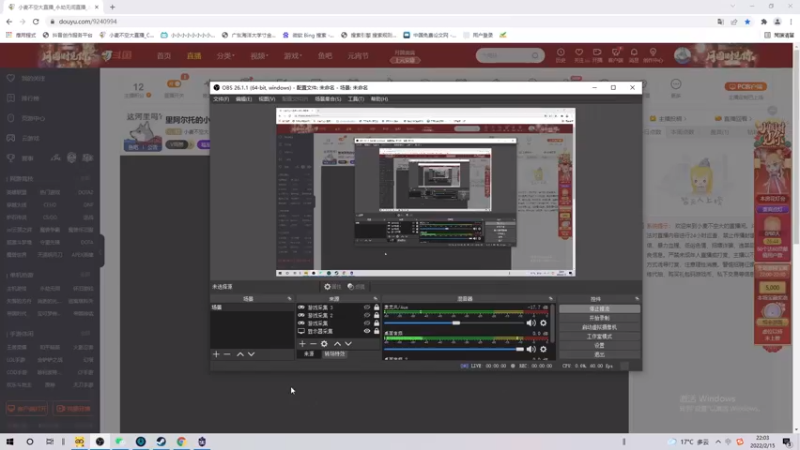Remove the selected source with minus icon

tap(313, 344)
